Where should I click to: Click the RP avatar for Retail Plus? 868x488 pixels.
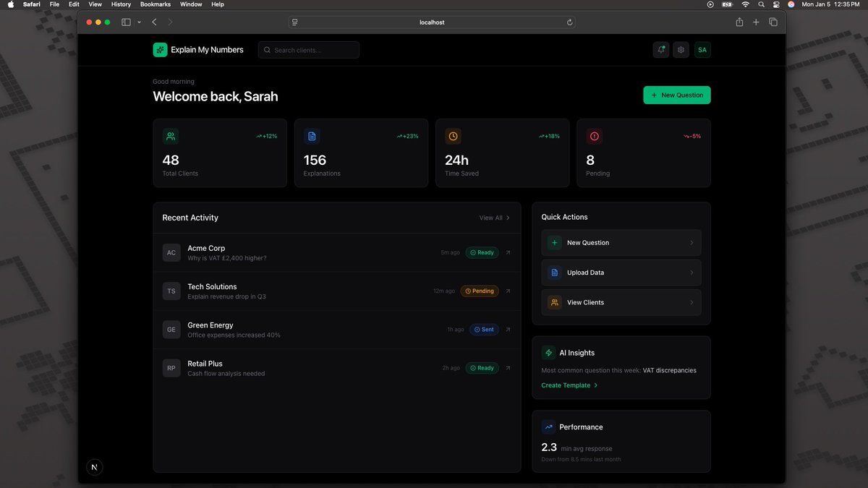171,368
